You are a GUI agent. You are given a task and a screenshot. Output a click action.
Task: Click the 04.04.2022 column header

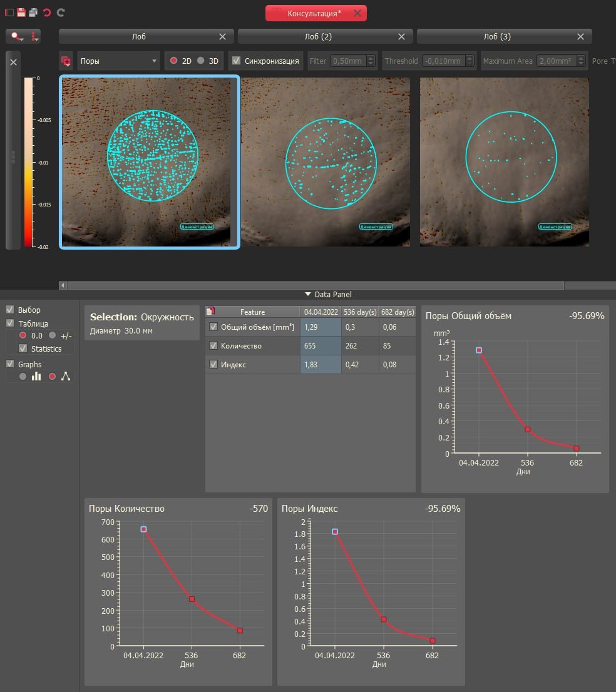click(x=321, y=312)
